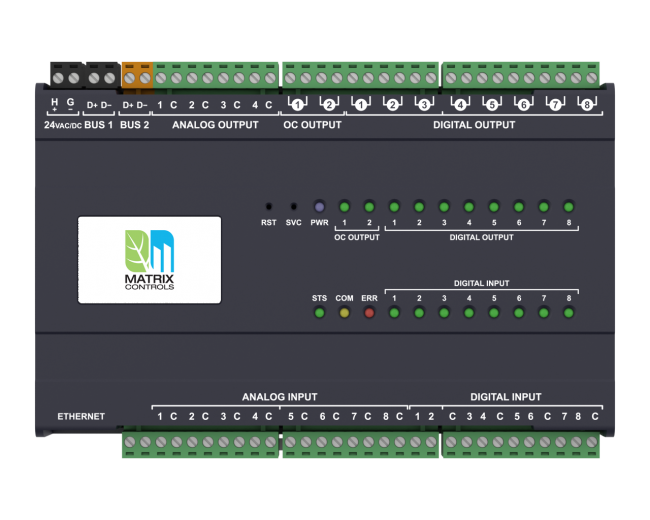Click OC Output LED 1

tap(344, 205)
